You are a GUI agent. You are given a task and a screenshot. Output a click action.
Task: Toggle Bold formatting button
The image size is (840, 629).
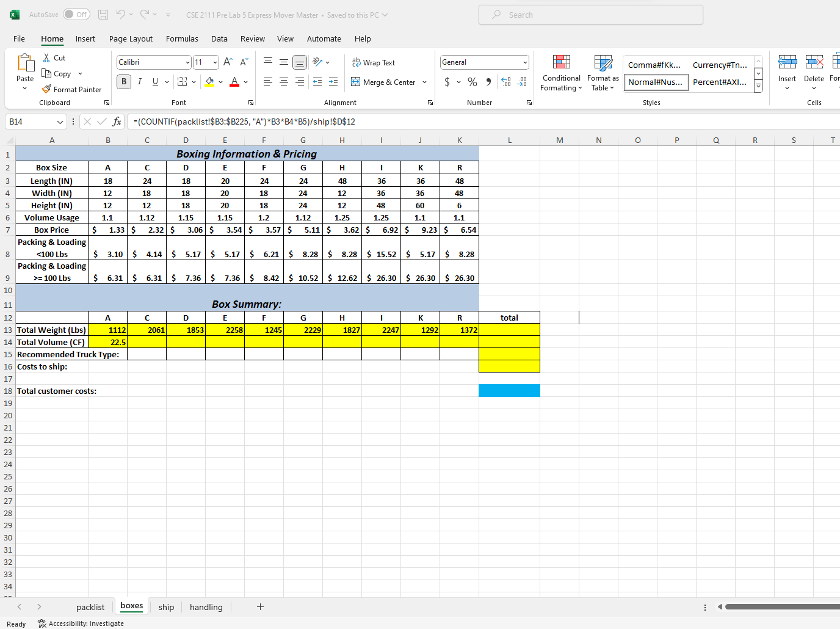124,82
